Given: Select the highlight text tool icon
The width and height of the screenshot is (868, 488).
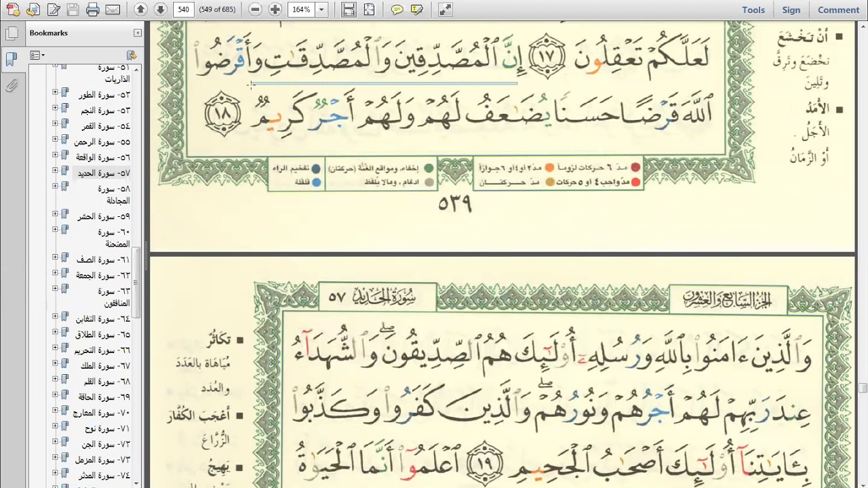Looking at the screenshot, I should [x=417, y=9].
